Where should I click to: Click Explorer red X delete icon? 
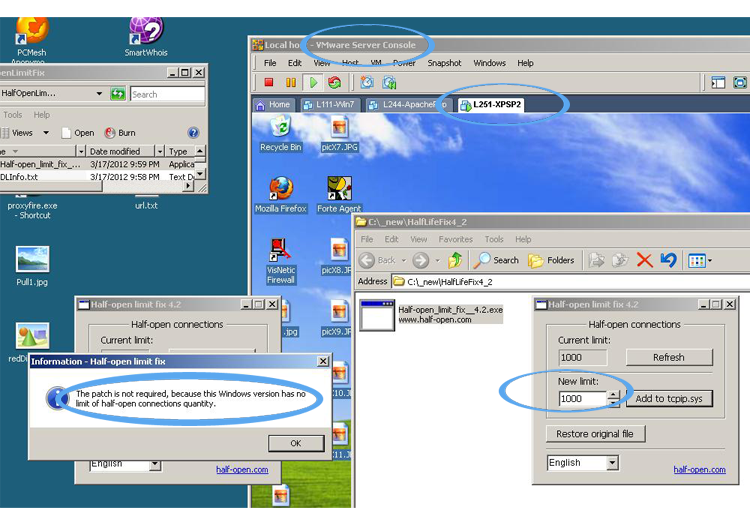point(644,260)
